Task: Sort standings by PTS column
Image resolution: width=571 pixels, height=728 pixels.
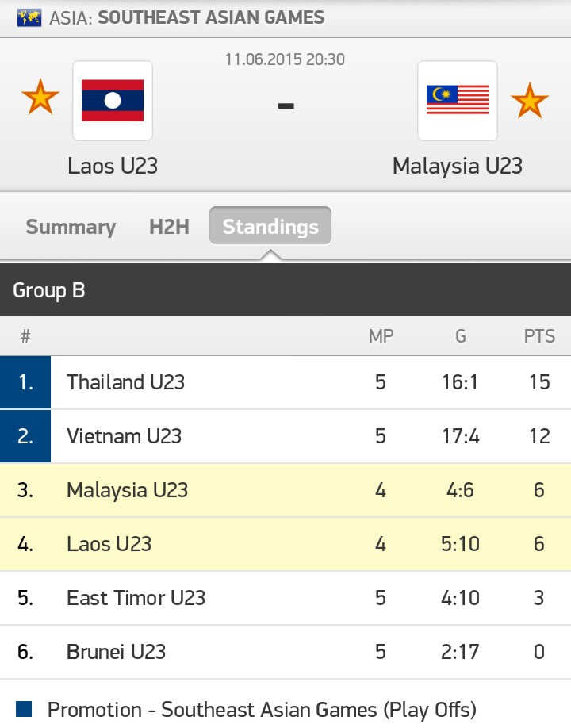Action: point(539,336)
